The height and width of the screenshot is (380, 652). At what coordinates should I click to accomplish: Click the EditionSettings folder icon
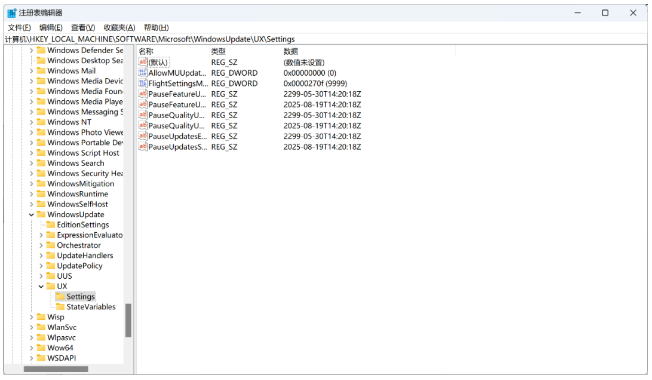(x=51, y=225)
